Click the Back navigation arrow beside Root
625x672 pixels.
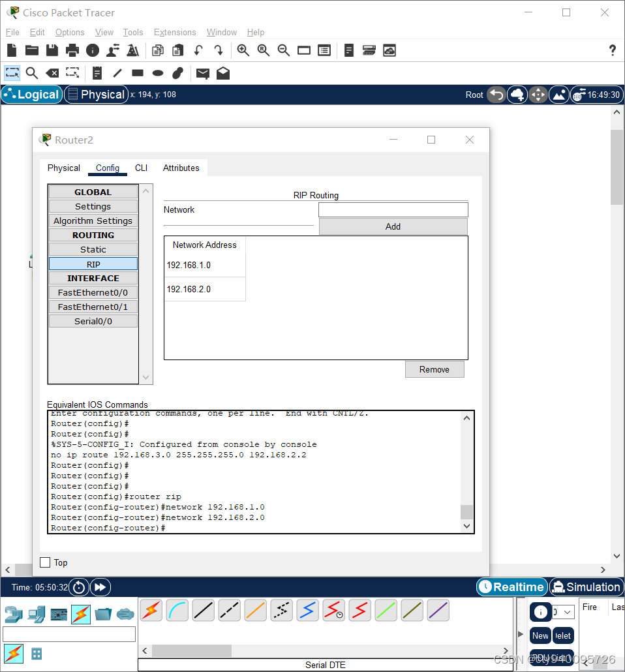[496, 95]
